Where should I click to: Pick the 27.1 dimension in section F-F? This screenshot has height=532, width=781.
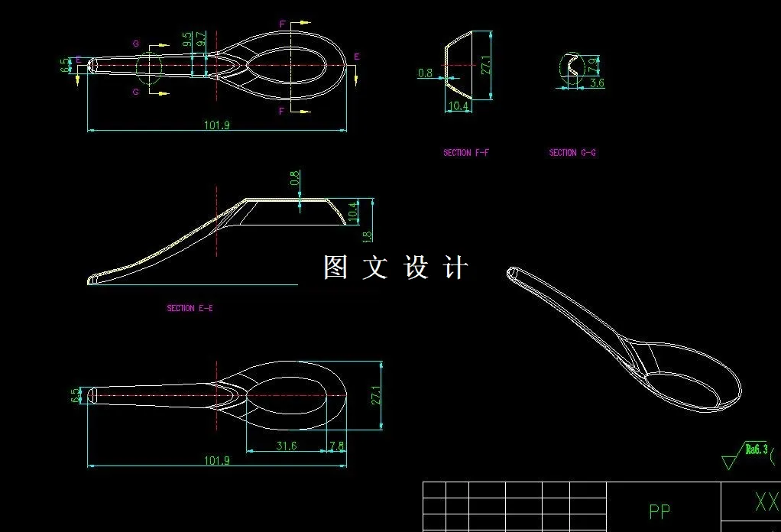pyautogui.click(x=485, y=65)
